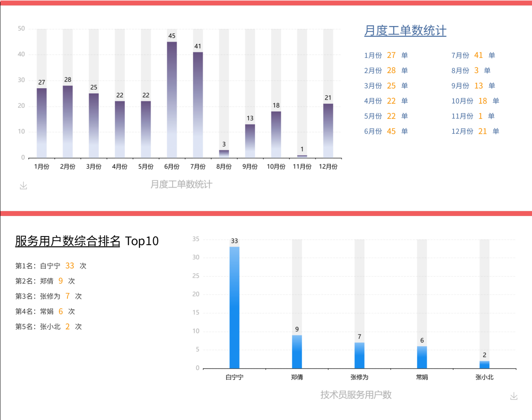Click 白宁宁's bar showing 33 services
The height and width of the screenshot is (420, 532).
point(235,305)
